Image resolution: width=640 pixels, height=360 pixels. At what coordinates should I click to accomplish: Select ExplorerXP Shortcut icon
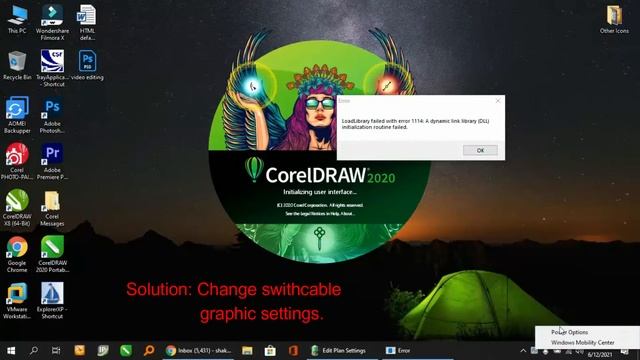tap(52, 300)
